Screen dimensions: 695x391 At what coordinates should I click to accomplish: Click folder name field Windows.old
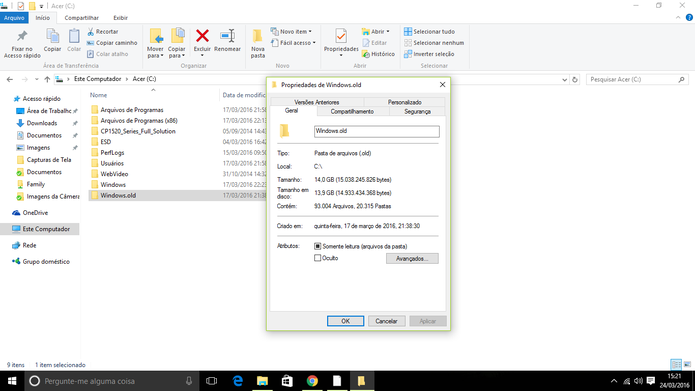point(377,131)
